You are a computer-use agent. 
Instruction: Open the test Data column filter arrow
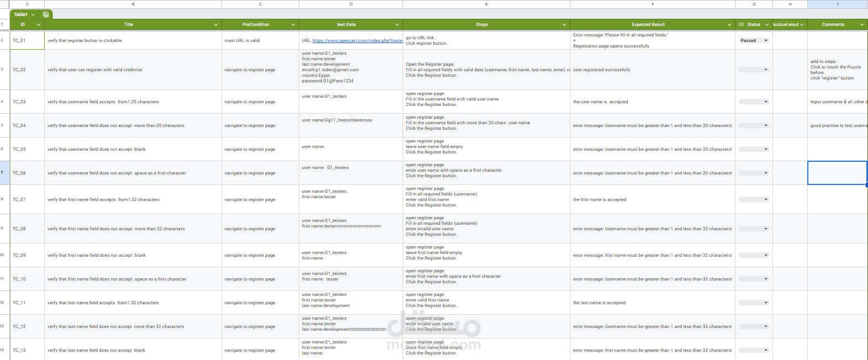[397, 24]
